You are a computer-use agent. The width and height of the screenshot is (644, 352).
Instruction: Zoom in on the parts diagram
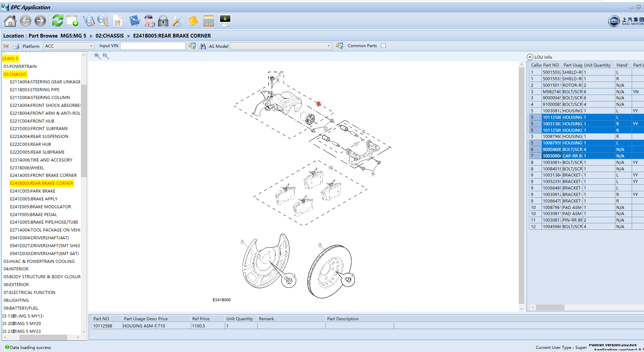(98, 56)
